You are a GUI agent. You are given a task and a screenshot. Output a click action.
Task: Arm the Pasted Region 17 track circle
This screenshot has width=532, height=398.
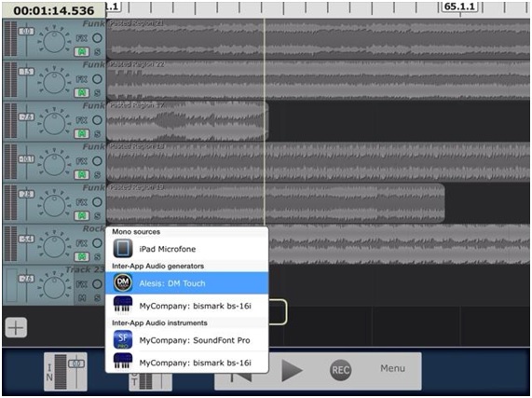(98, 120)
